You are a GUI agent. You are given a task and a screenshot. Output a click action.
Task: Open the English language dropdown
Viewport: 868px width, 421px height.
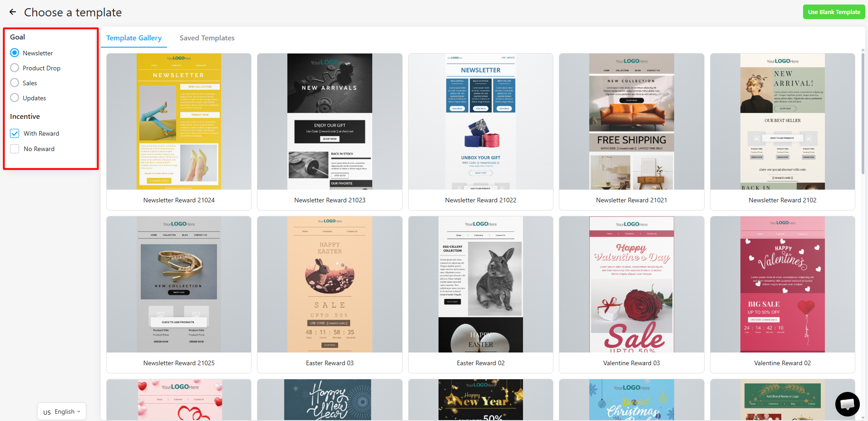62,411
